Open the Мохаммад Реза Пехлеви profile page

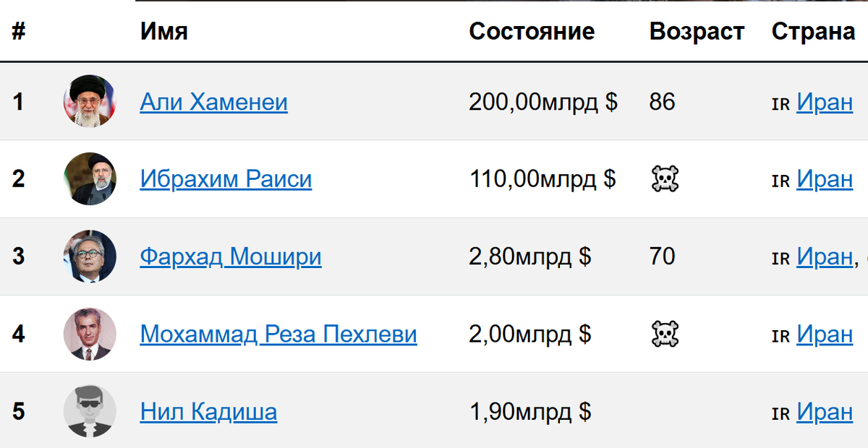tap(278, 335)
